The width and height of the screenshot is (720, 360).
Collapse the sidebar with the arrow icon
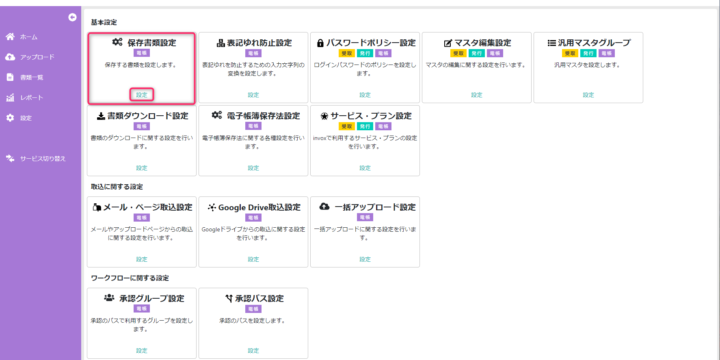click(72, 17)
